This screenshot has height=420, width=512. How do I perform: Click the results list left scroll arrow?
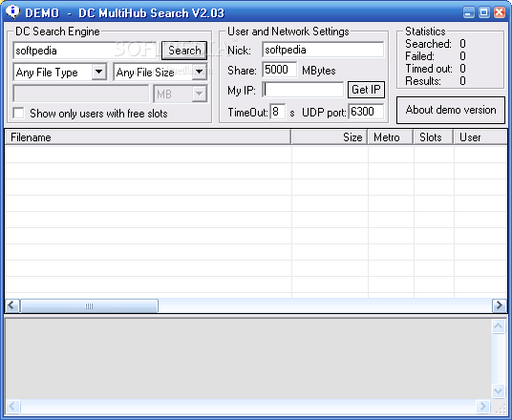pos(12,305)
